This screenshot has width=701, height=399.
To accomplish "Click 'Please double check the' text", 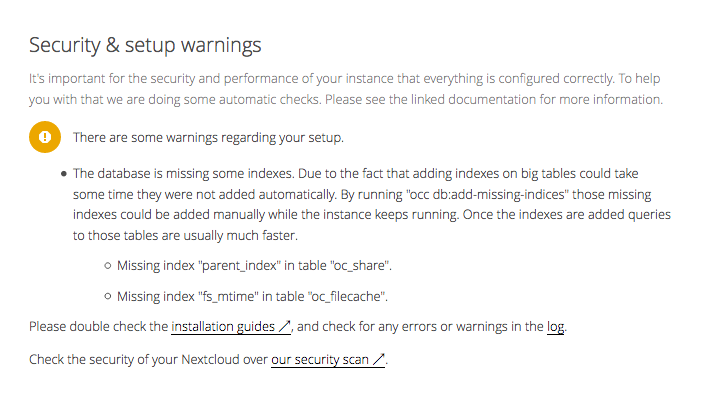I will tap(98, 327).
